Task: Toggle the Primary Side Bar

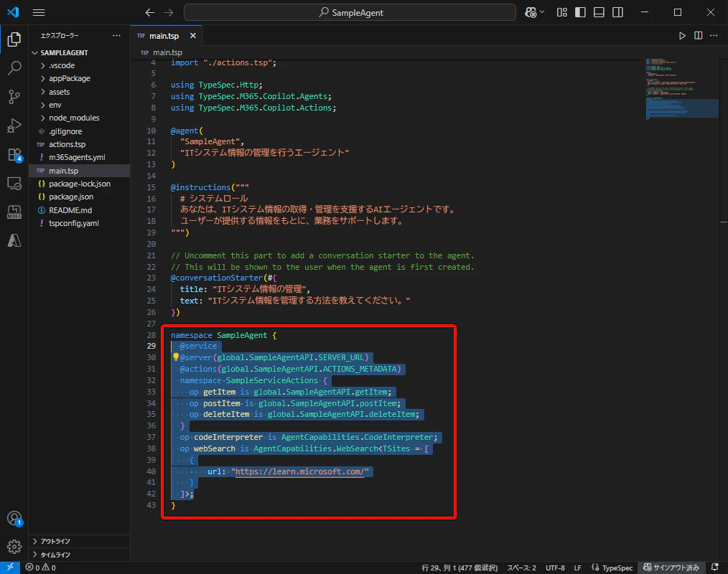Action: click(580, 12)
